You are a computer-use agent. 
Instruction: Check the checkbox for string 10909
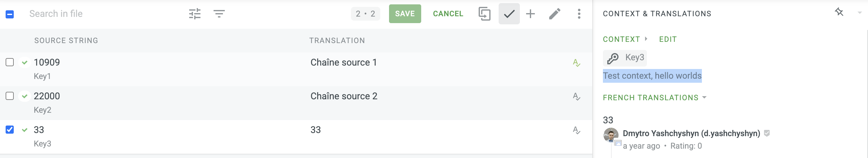pyautogui.click(x=10, y=62)
